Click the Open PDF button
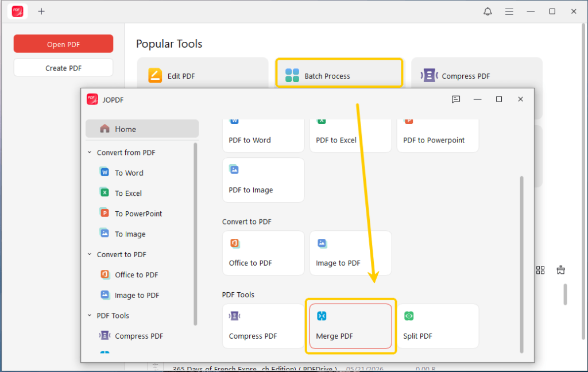Image resolution: width=588 pixels, height=372 pixels. click(63, 44)
